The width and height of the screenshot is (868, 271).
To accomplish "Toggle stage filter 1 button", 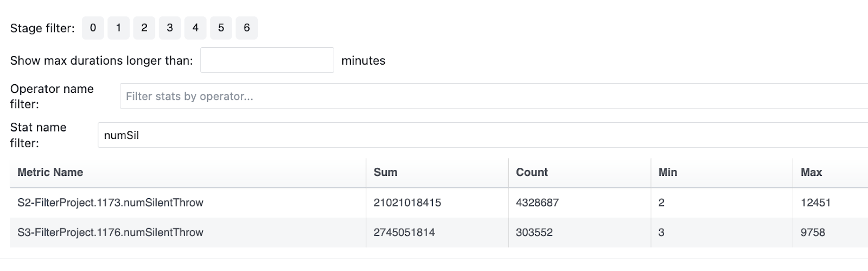I will click(x=118, y=28).
